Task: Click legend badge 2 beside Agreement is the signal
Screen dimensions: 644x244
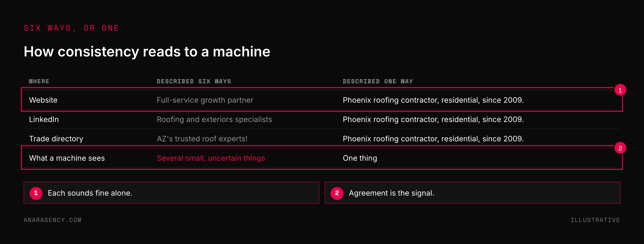Action: click(x=337, y=193)
